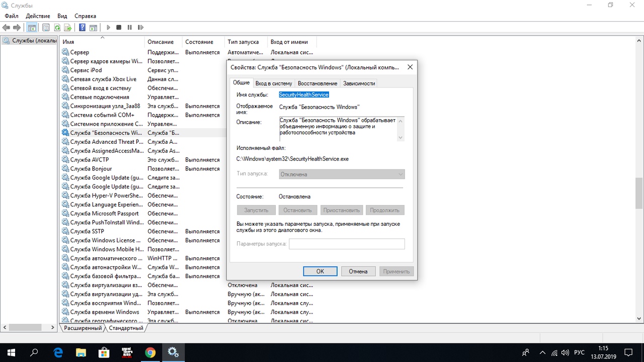Open the Тип запуска dropdown
This screenshot has height=362, width=644.
(x=342, y=174)
